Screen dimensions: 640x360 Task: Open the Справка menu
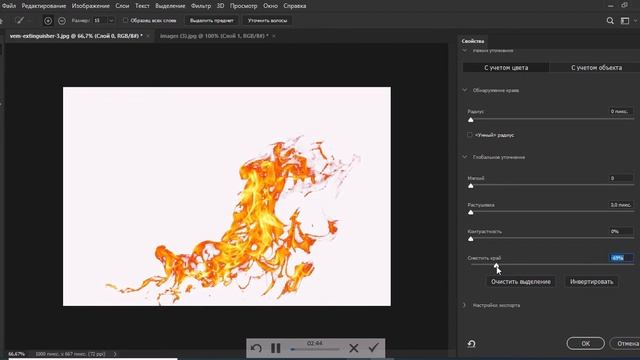click(x=295, y=6)
